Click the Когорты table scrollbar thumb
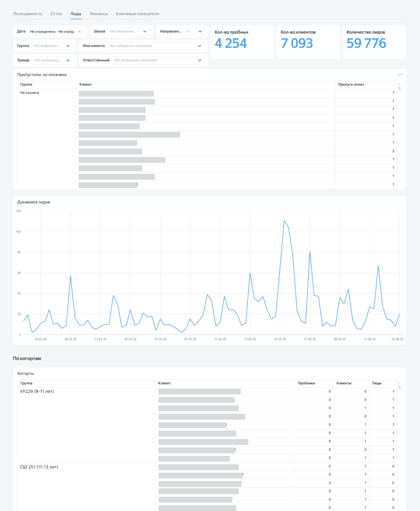Image resolution: width=420 pixels, height=511 pixels. coord(400,387)
